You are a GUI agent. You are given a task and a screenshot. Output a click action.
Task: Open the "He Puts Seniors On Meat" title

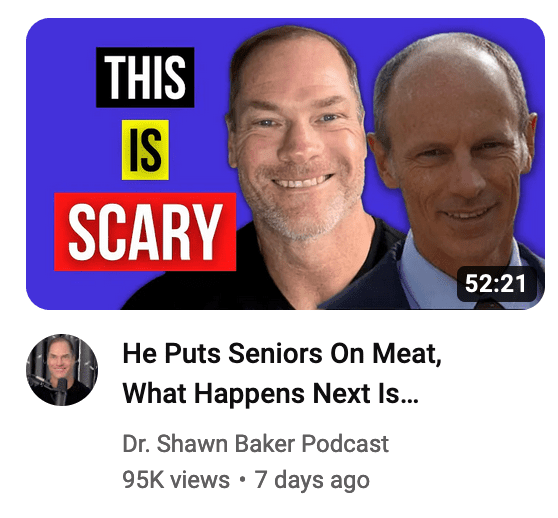[282, 354]
